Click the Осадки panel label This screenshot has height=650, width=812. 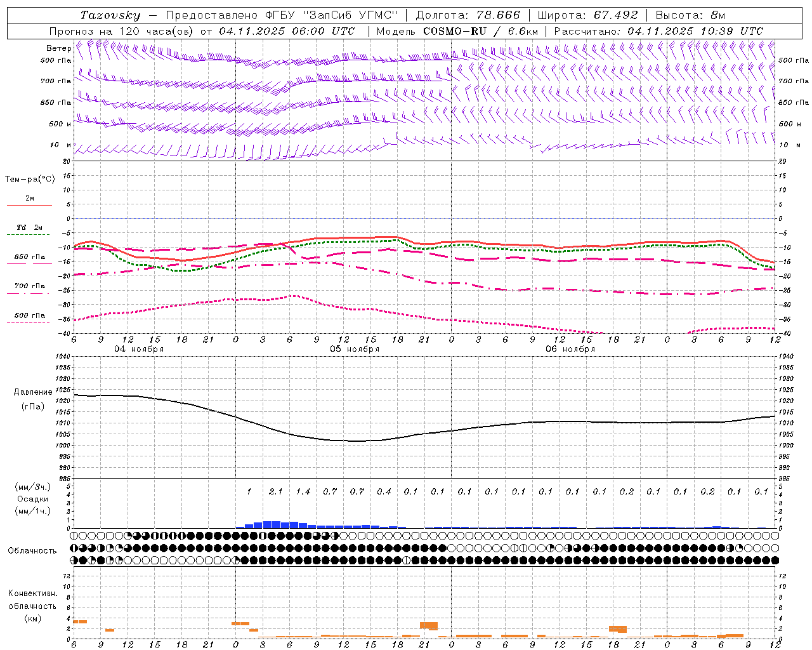[x=33, y=499]
